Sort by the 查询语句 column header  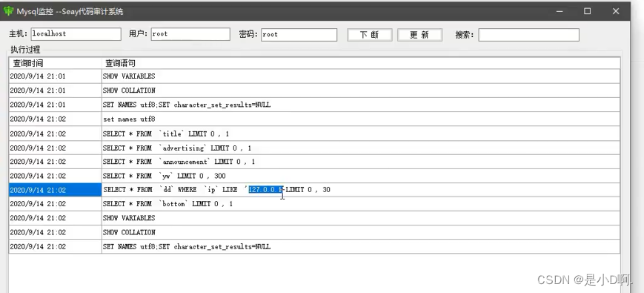pyautogui.click(x=361, y=63)
